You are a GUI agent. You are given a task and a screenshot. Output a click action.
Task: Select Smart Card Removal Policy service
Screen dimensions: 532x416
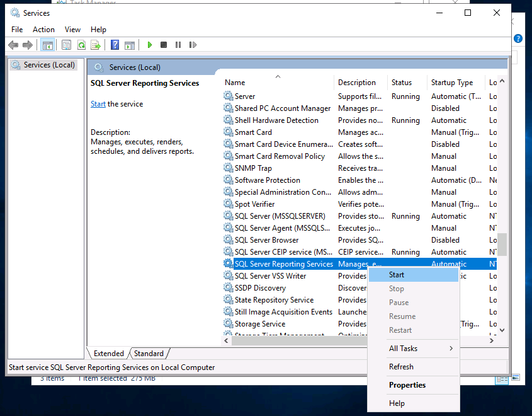(359, 156)
